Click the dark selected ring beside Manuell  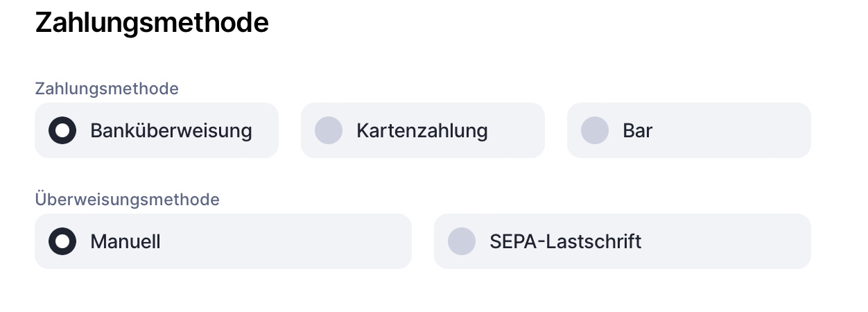pos(62,241)
